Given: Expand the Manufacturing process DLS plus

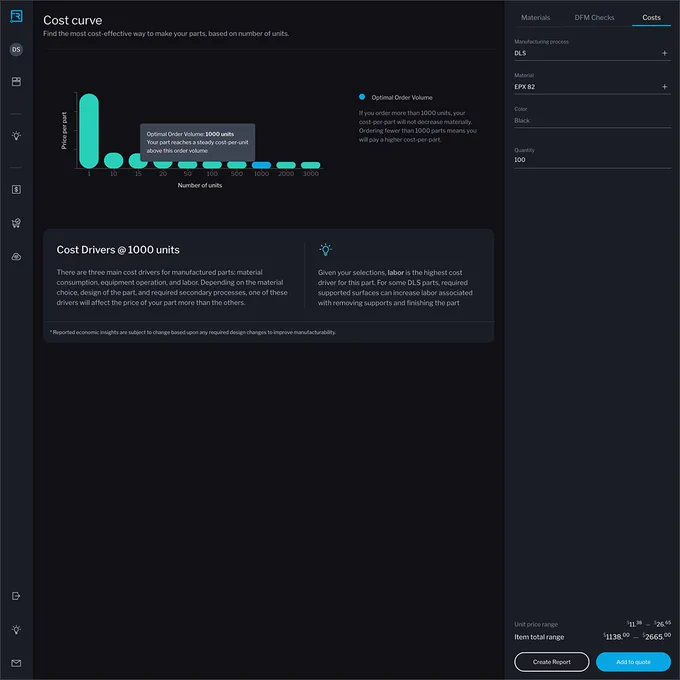Looking at the screenshot, I should (x=664, y=53).
